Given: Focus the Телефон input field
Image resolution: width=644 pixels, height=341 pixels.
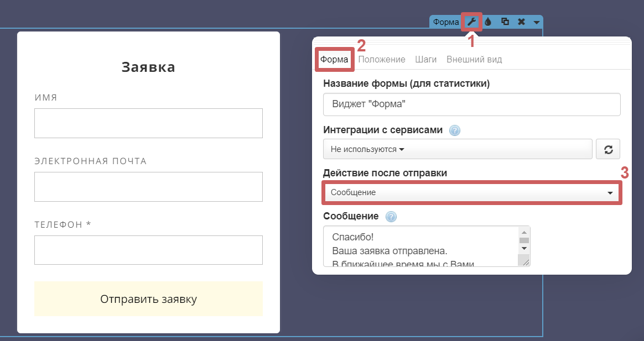Looking at the screenshot, I should coord(148,250).
